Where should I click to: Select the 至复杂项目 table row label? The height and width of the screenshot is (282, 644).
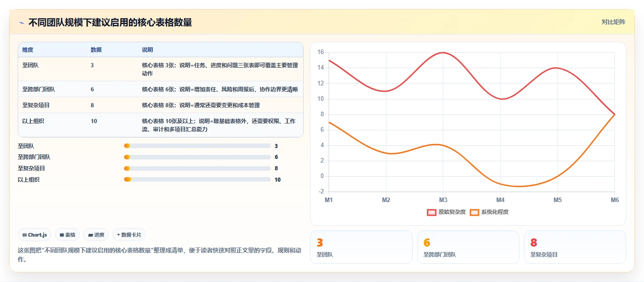36,105
